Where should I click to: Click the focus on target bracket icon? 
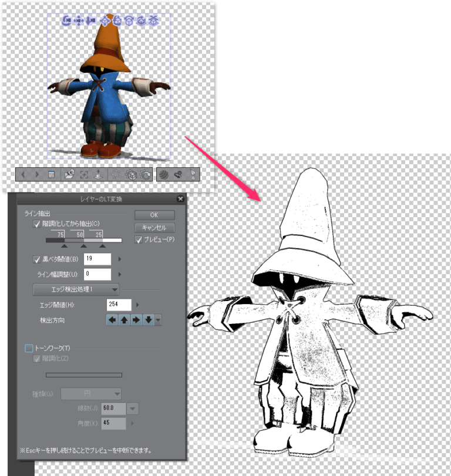pos(84,174)
